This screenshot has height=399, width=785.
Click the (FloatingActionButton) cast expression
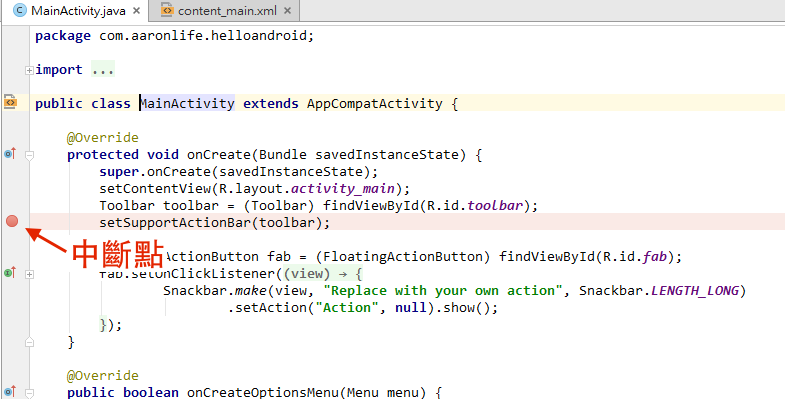point(403,257)
